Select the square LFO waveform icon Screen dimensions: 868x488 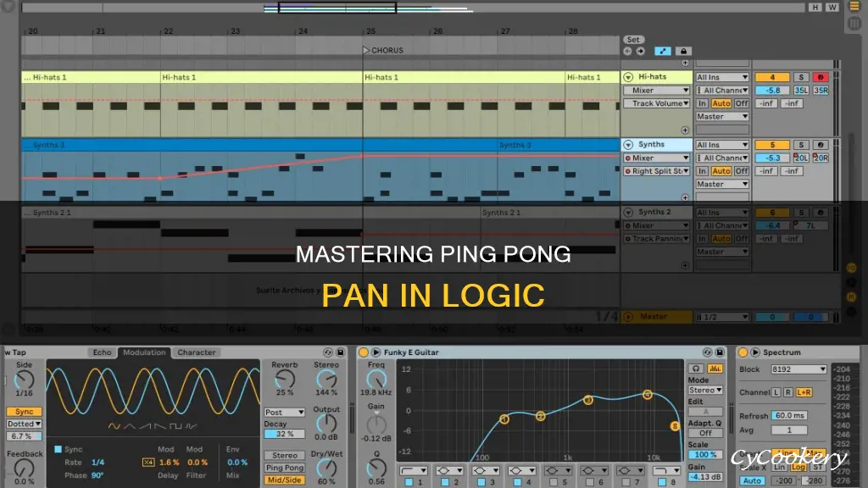pos(175,426)
